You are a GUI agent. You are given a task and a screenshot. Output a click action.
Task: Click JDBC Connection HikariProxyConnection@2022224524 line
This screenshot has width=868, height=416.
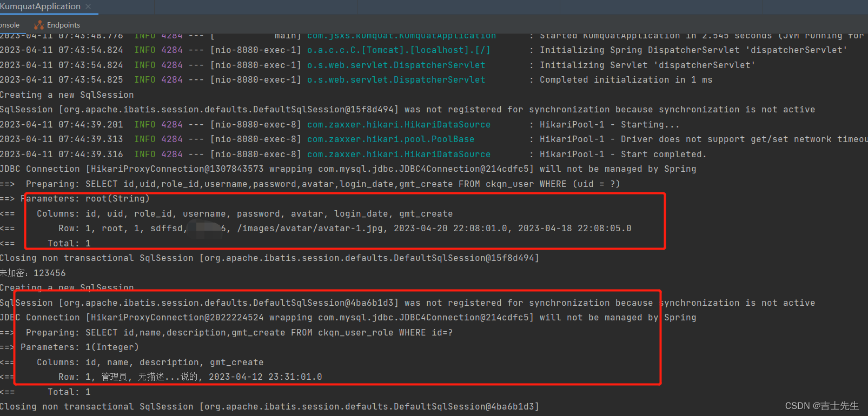tap(348, 317)
